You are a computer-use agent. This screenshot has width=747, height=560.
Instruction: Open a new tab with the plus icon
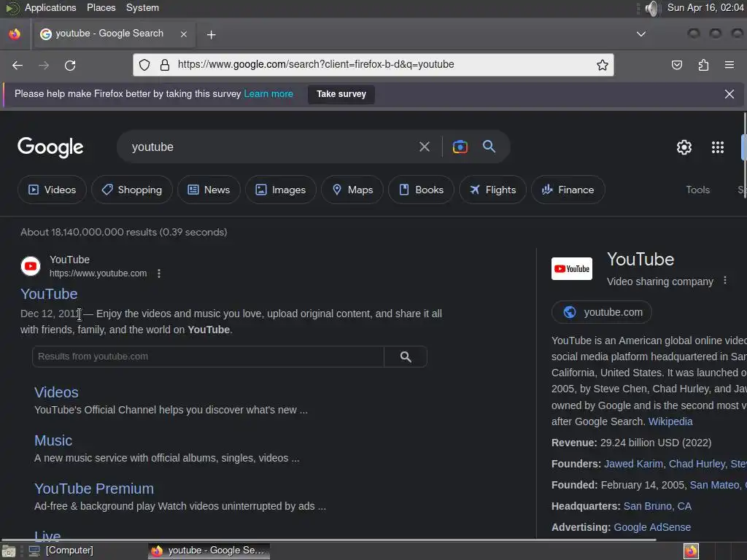(211, 35)
